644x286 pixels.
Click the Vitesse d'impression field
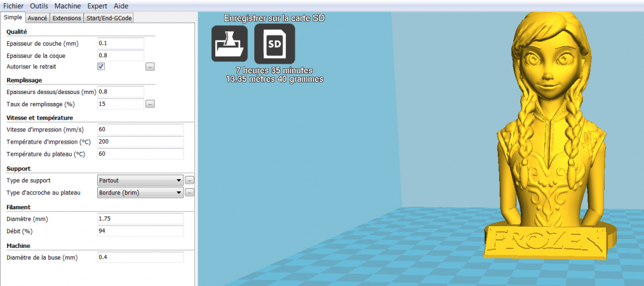click(x=140, y=129)
